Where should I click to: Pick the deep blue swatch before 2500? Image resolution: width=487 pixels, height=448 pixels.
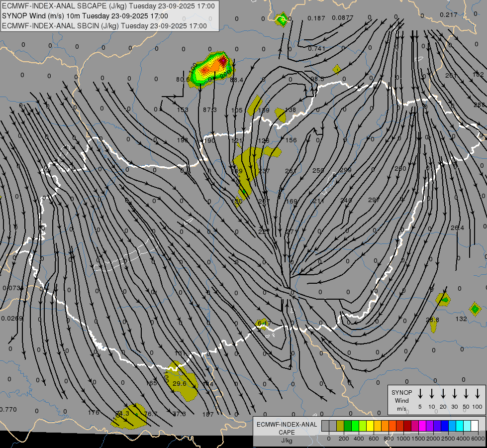444,426
